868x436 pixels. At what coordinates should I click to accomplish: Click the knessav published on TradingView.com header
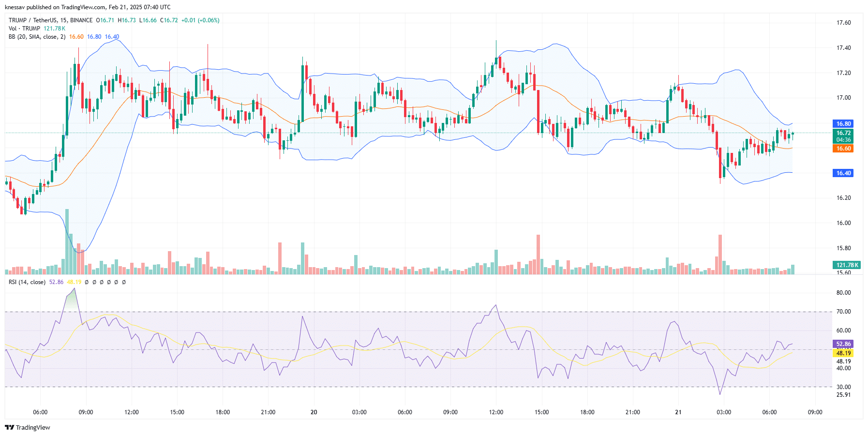click(x=88, y=7)
